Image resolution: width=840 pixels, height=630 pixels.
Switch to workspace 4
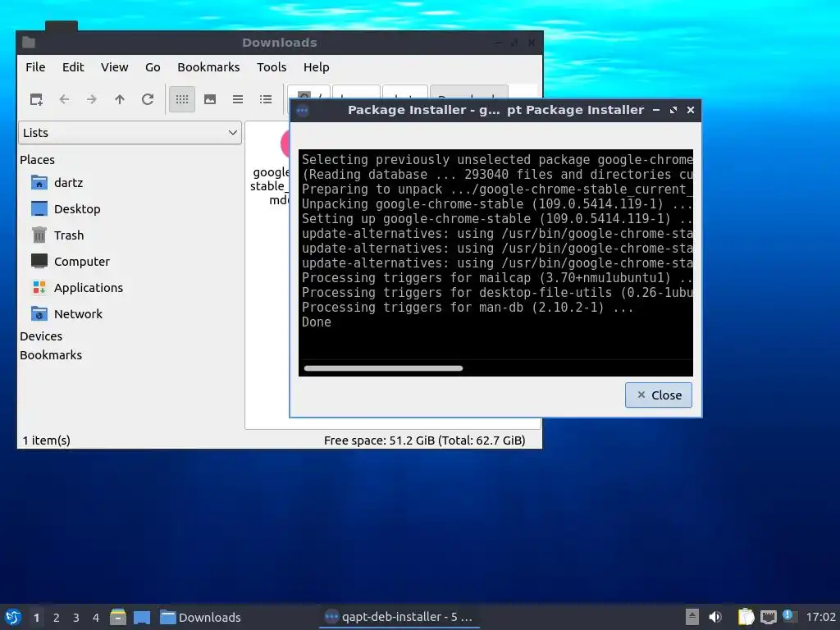click(x=96, y=618)
